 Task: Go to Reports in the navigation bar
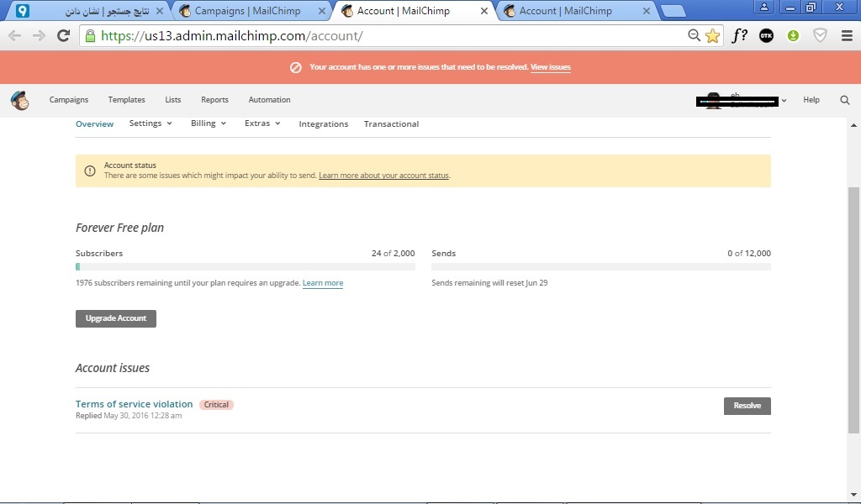click(214, 100)
